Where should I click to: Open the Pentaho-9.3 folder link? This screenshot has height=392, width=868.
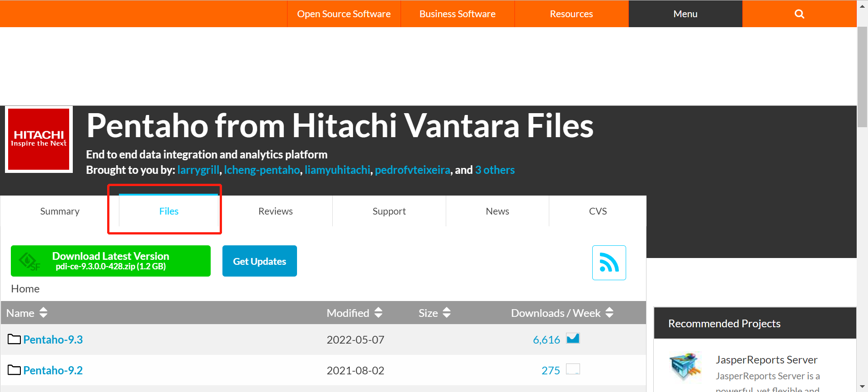click(x=53, y=339)
